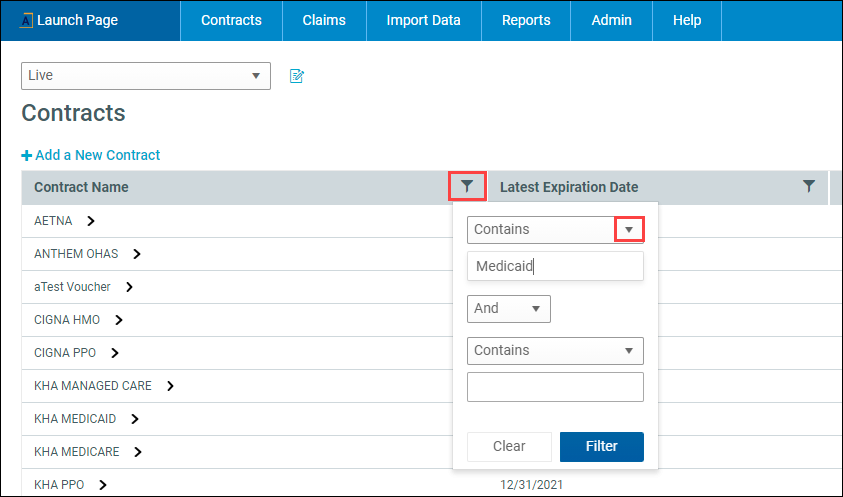Click the Contract Name column filter icon

(467, 186)
